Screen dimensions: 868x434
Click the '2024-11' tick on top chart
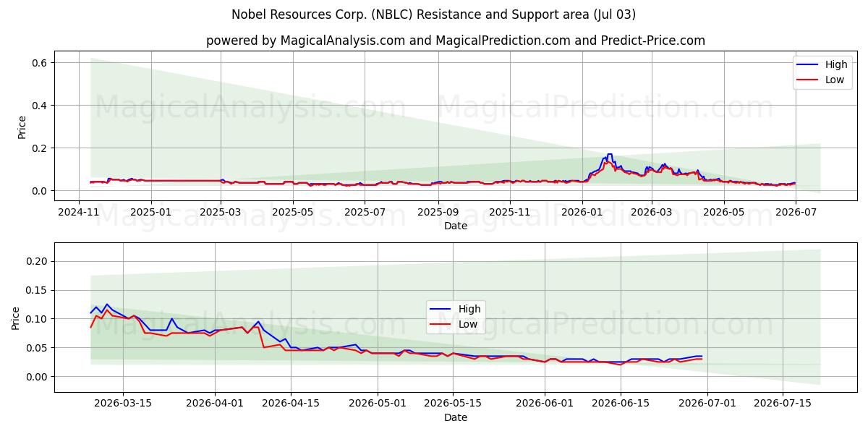tap(80, 212)
